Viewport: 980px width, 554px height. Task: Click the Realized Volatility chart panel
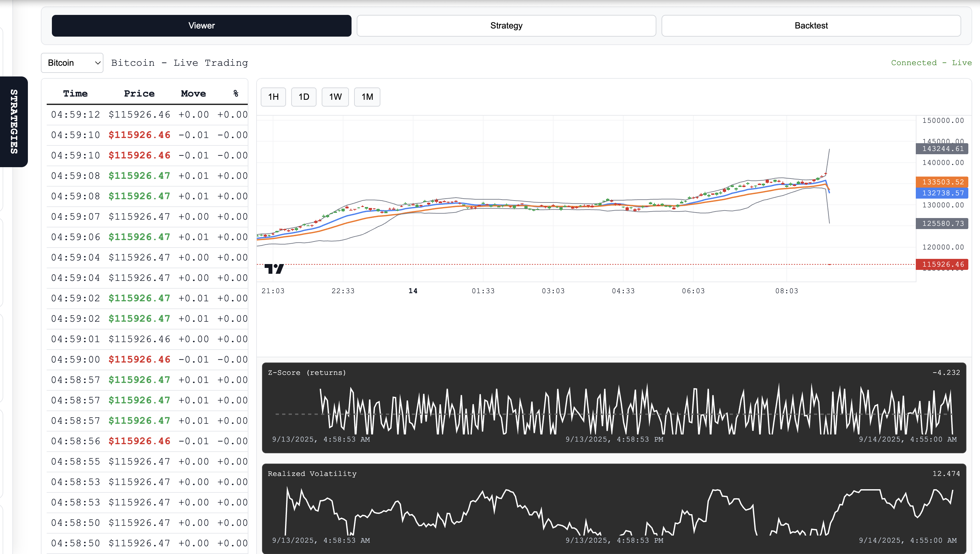point(614,508)
